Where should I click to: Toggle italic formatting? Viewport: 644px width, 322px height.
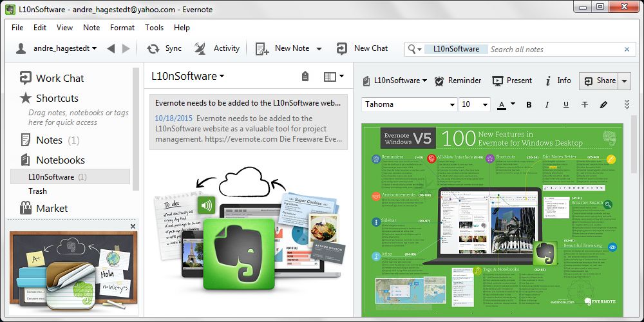point(547,105)
